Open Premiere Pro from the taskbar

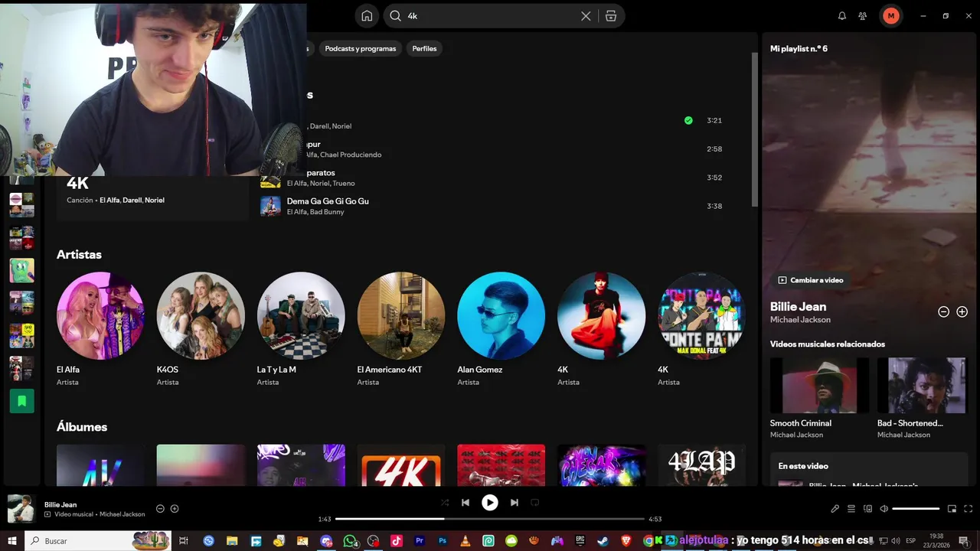coord(419,541)
